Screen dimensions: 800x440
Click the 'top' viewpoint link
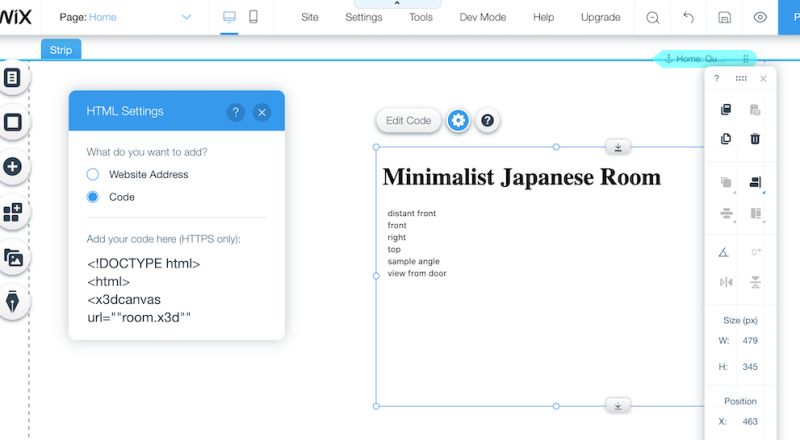click(394, 250)
